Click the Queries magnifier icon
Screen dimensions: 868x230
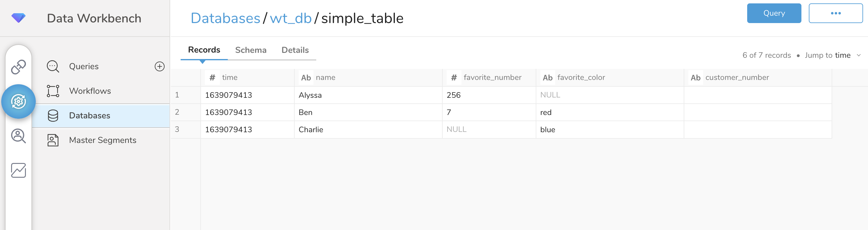[53, 66]
